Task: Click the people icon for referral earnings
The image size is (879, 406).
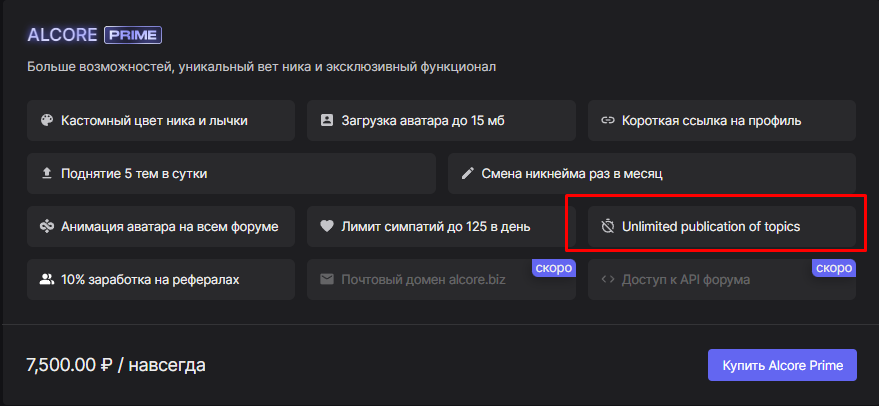Action: [x=46, y=279]
